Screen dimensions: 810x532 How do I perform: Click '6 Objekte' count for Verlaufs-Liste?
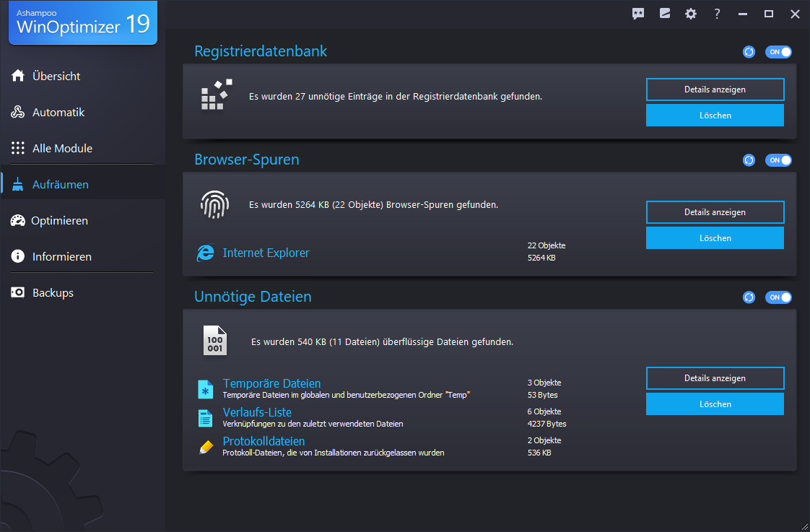[544, 411]
